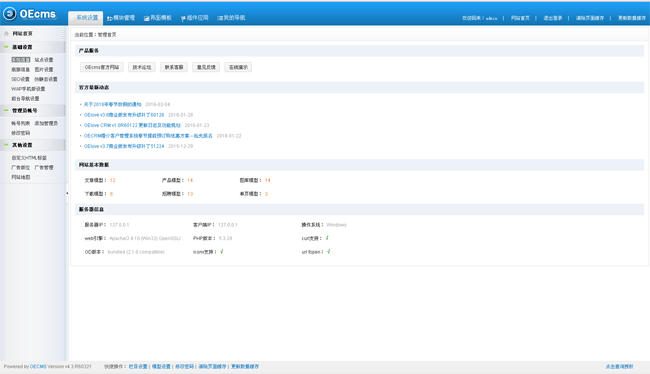This screenshot has height=374, width=650.
Task: Open WAP手机版设置 in the sidebar
Action: tap(28, 89)
